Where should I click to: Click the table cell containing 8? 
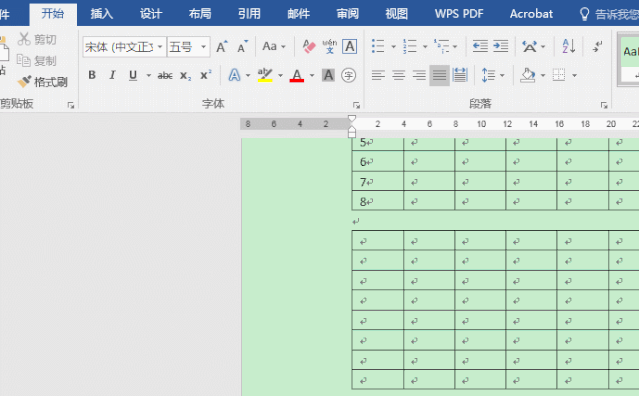(378, 200)
